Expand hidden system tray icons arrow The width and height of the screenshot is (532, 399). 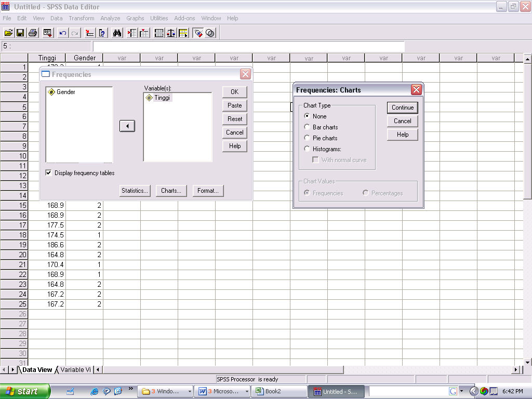click(474, 391)
